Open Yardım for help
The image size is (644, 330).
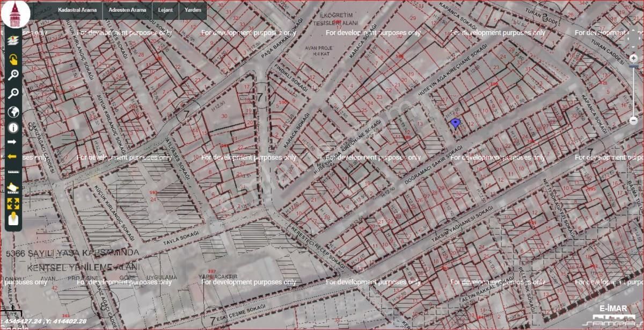193,10
